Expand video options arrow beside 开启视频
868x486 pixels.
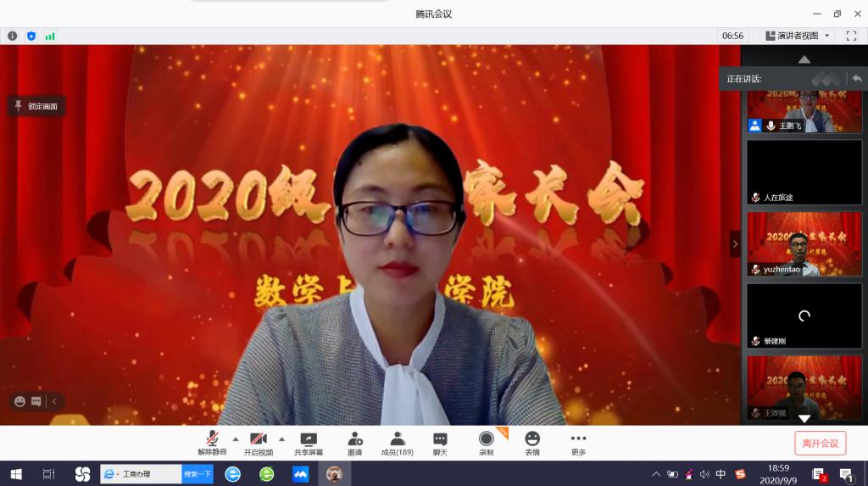point(281,439)
